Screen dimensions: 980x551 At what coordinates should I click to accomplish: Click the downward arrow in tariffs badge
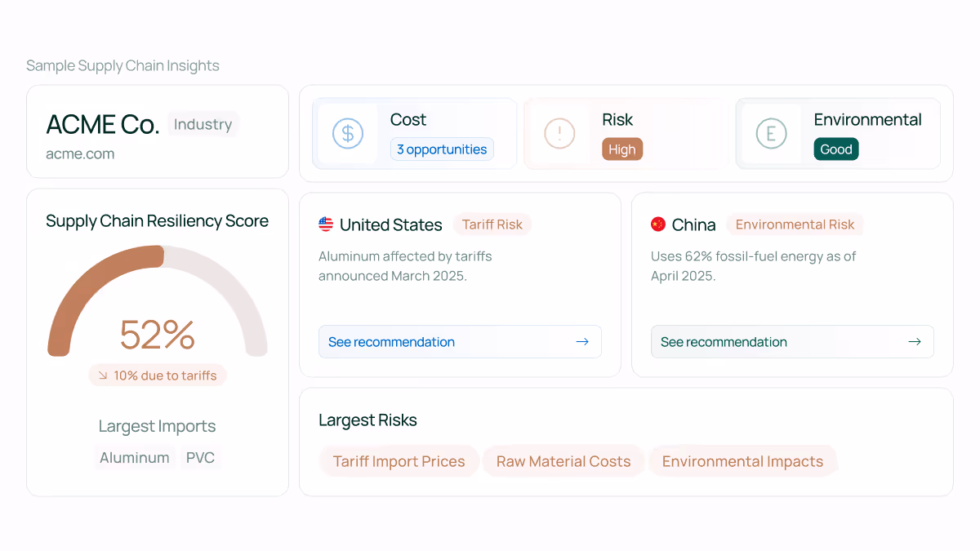pyautogui.click(x=103, y=375)
